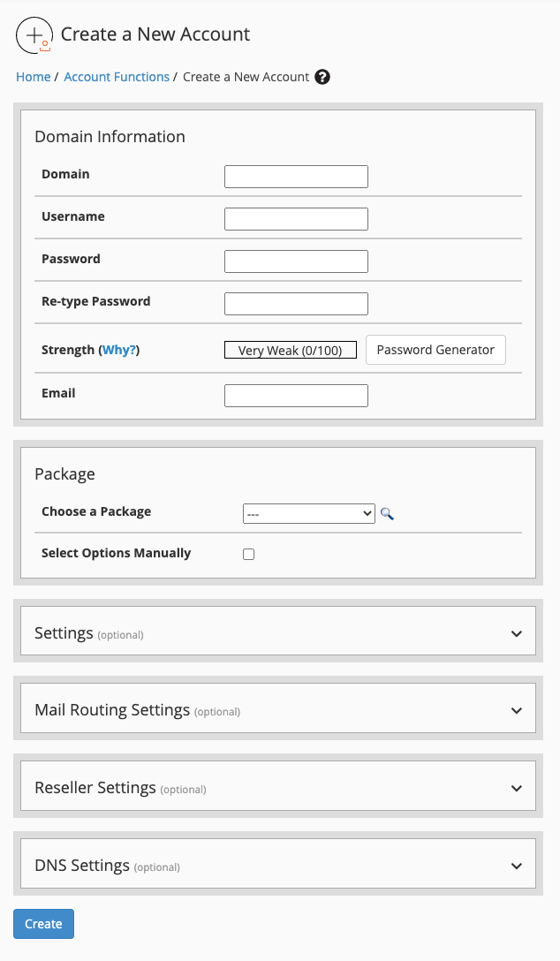Select the Email input field
This screenshot has height=961, width=560.
(297, 396)
